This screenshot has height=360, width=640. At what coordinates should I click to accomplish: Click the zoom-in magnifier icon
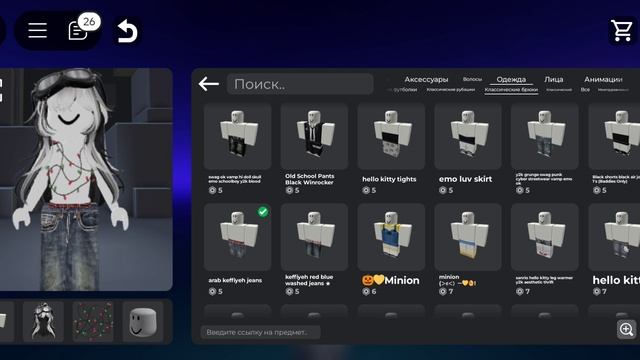(626, 329)
